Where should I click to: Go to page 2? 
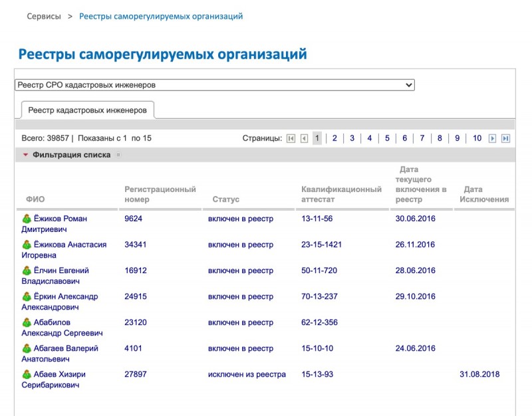coord(334,138)
